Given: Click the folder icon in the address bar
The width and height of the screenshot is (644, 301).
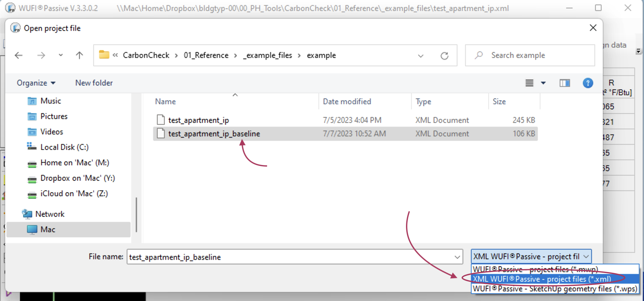Looking at the screenshot, I should coord(104,55).
